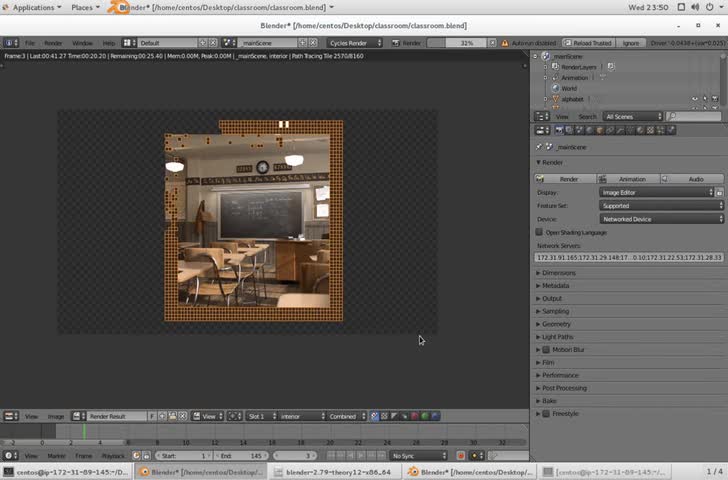Open the Device Networked Device dropdown
Image resolution: width=728 pixels, height=480 pixels.
pos(661,219)
